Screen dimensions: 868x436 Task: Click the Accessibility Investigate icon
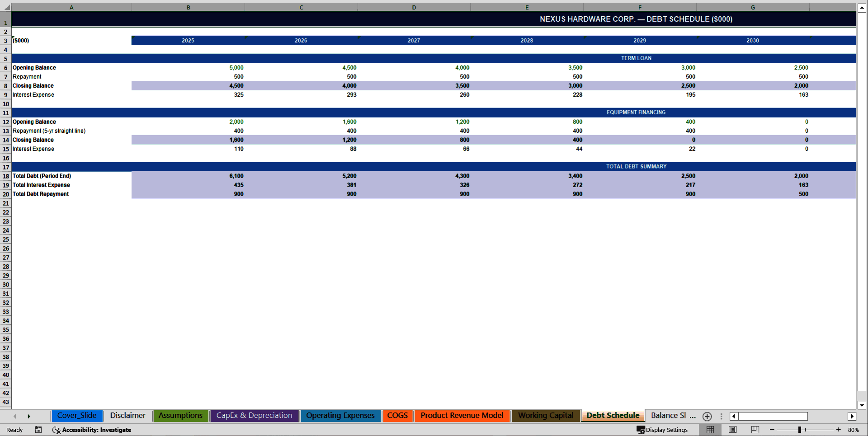(56, 430)
